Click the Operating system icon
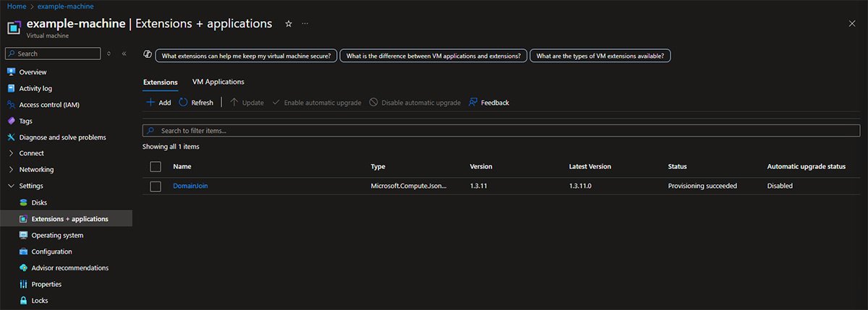 [x=23, y=235]
